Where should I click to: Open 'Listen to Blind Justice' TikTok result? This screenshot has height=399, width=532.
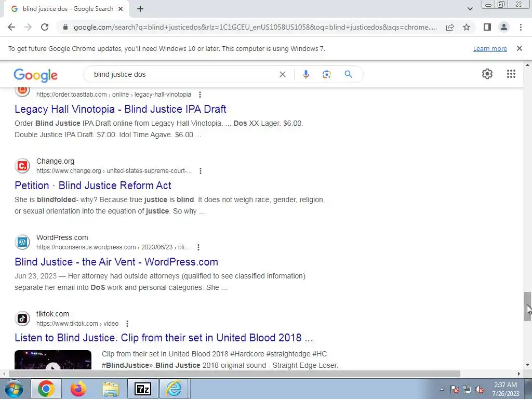(x=164, y=338)
